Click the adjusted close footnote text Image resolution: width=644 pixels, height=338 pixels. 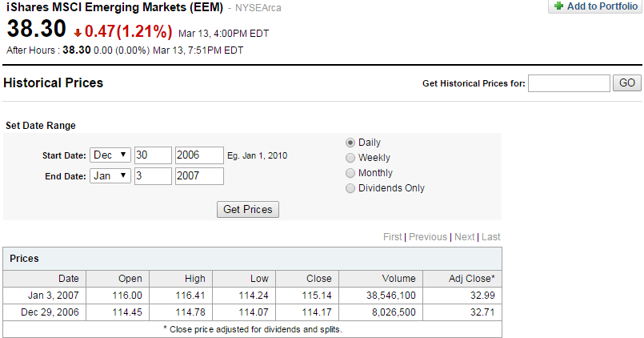pyautogui.click(x=253, y=329)
